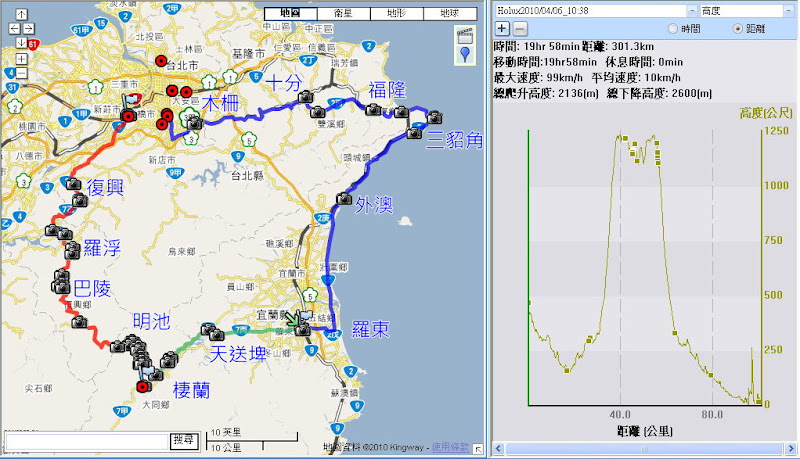
Task: Click the map search input field
Action: pyautogui.click(x=87, y=442)
